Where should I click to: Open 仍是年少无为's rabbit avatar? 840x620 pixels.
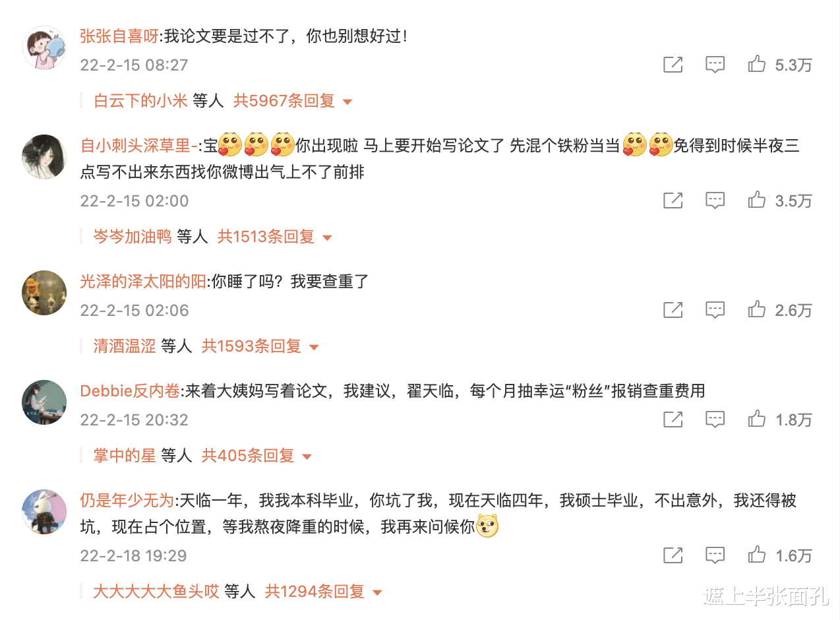pos(44,512)
